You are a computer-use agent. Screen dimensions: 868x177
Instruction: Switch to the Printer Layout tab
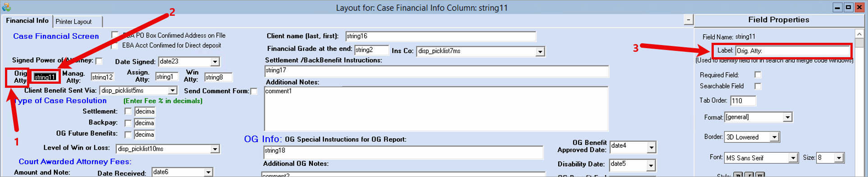click(78, 22)
